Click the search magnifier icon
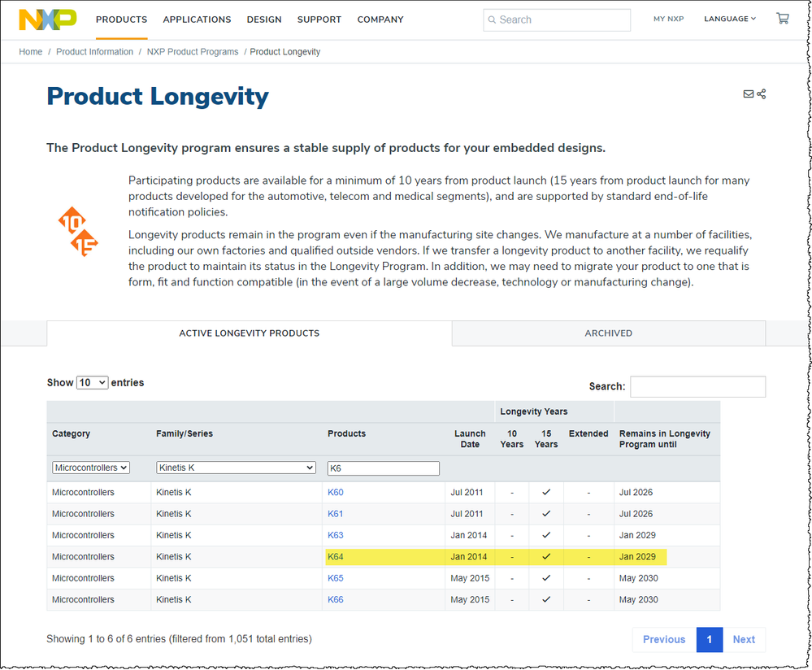Viewport: 812px width, 670px height. [491, 20]
